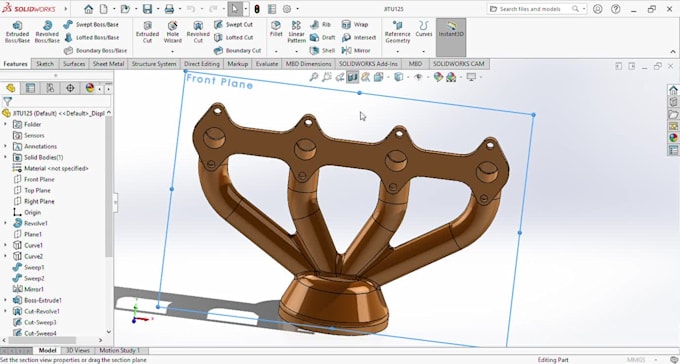Choose the Lofted Boss/Base tool
The height and width of the screenshot is (364, 680).
tap(91, 38)
